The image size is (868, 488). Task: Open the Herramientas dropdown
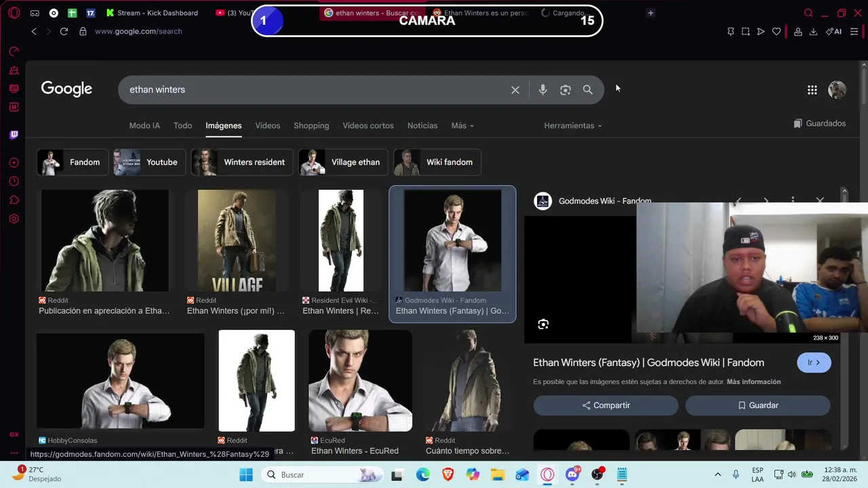[573, 125]
